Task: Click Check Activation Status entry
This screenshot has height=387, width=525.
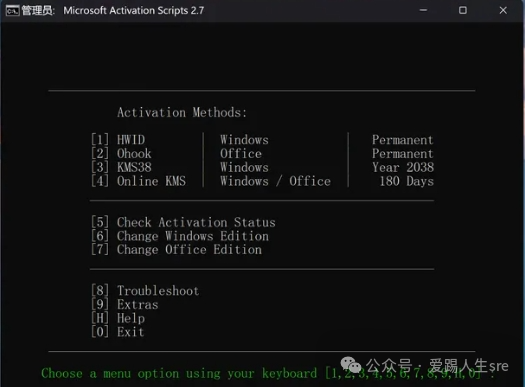Action: click(x=183, y=222)
